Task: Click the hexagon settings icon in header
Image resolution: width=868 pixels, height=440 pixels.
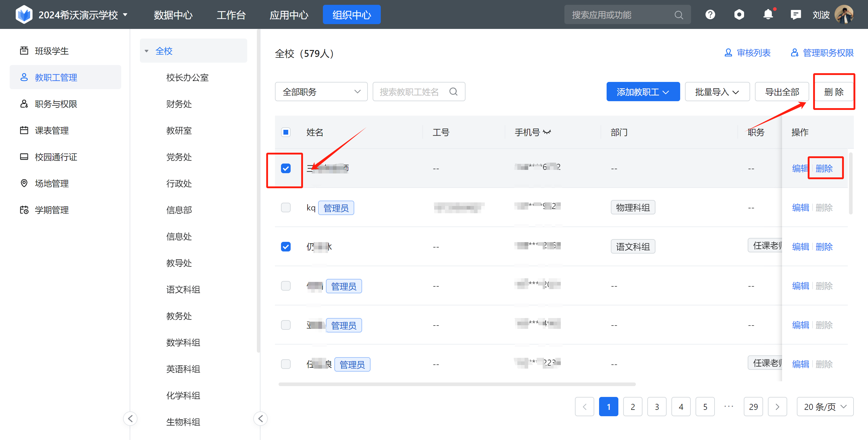Action: point(739,15)
